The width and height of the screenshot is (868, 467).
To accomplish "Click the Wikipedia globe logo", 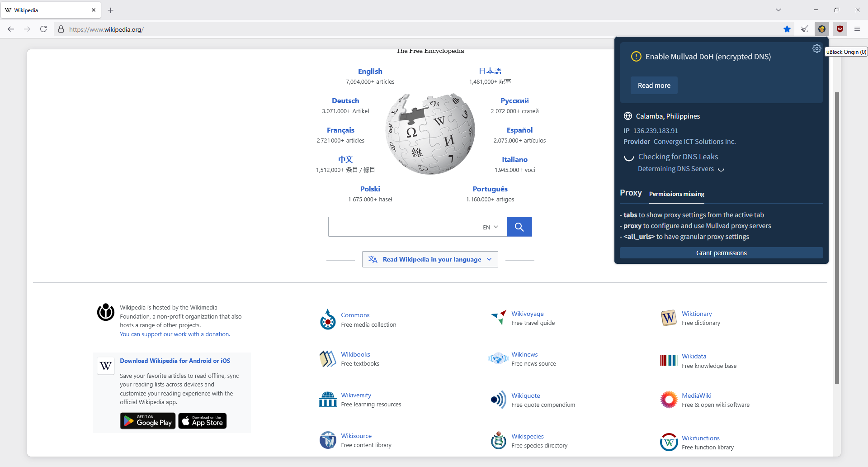I will (x=430, y=134).
